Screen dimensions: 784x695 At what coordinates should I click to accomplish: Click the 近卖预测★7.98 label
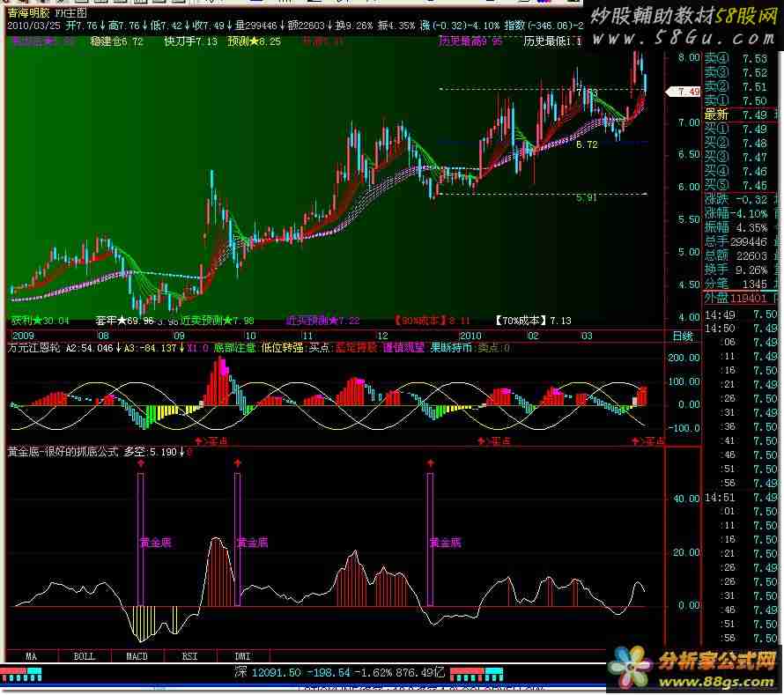coord(218,321)
